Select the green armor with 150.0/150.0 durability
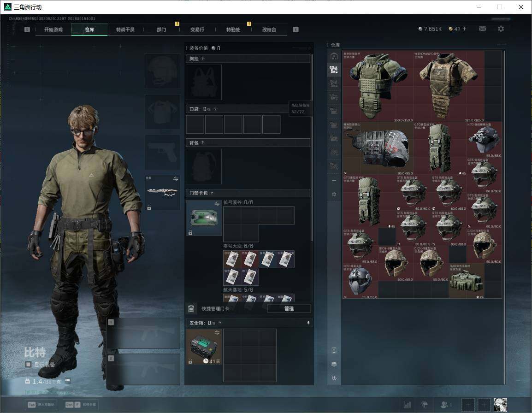This screenshot has height=413, width=532. coord(378,87)
